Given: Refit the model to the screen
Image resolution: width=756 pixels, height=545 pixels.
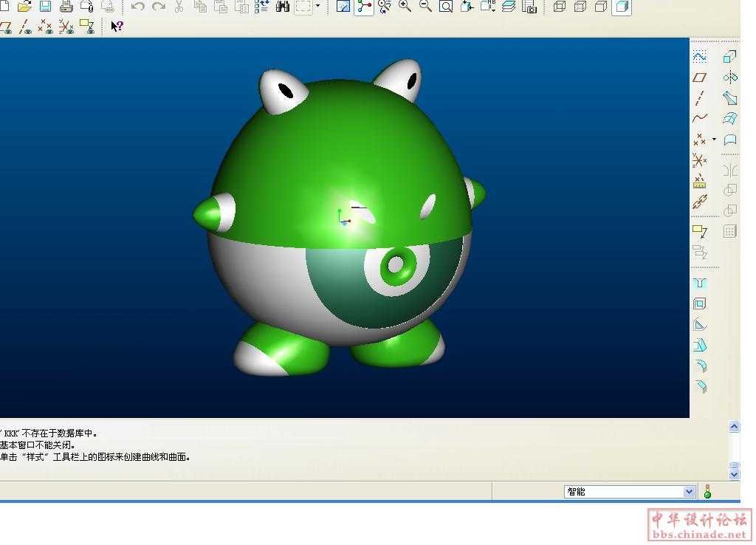Looking at the screenshot, I should pyautogui.click(x=446, y=6).
